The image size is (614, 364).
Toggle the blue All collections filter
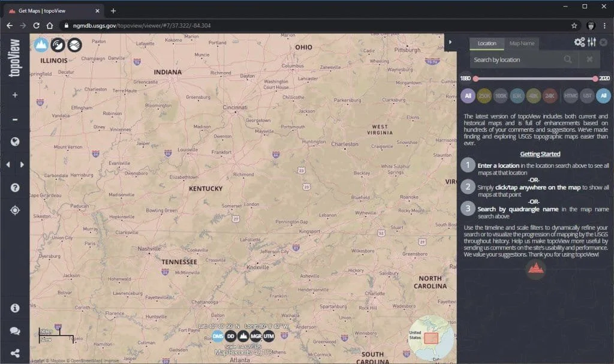pos(603,96)
